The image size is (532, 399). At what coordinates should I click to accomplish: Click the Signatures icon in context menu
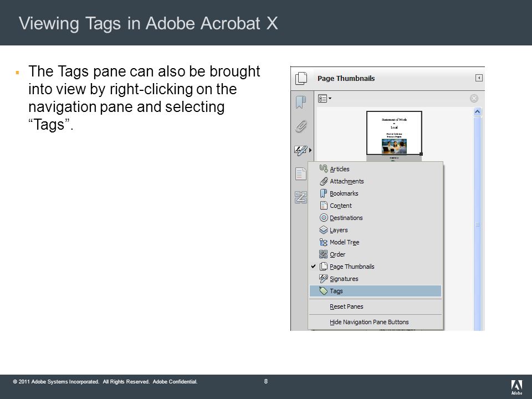tap(323, 279)
